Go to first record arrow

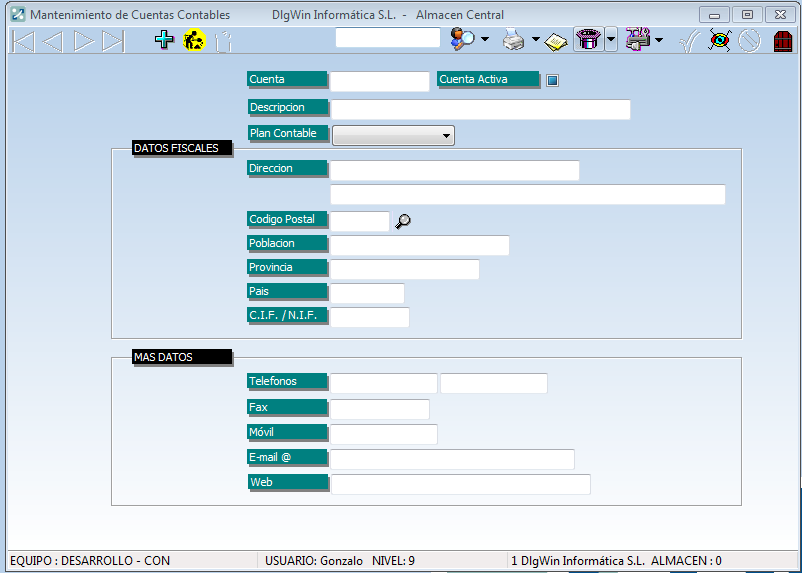(23, 40)
